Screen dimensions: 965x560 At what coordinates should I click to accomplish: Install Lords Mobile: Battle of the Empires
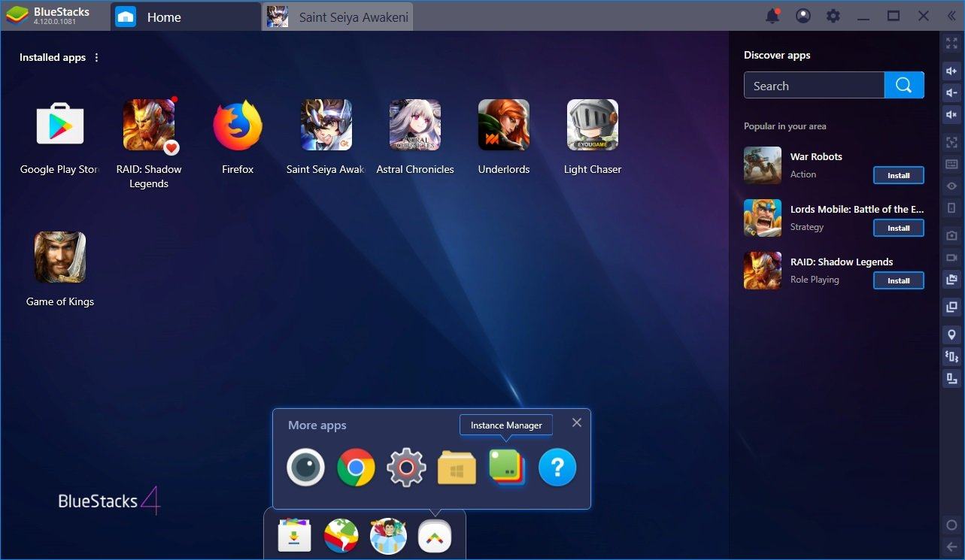pyautogui.click(x=899, y=228)
